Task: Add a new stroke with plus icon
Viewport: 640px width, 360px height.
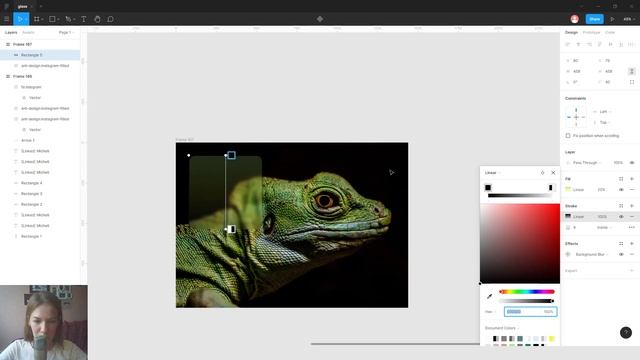Action: (632, 206)
